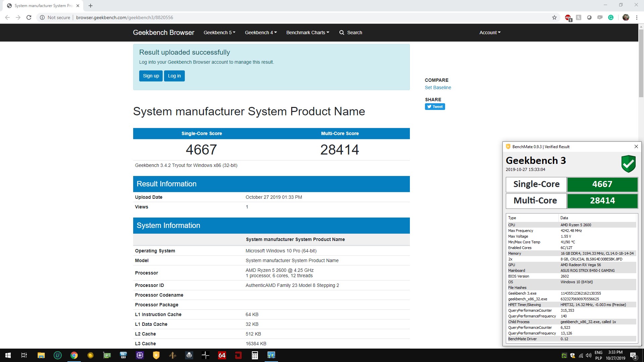Close the BenchMate verified result window
Screen dimensions: 644x362
tap(636, 146)
